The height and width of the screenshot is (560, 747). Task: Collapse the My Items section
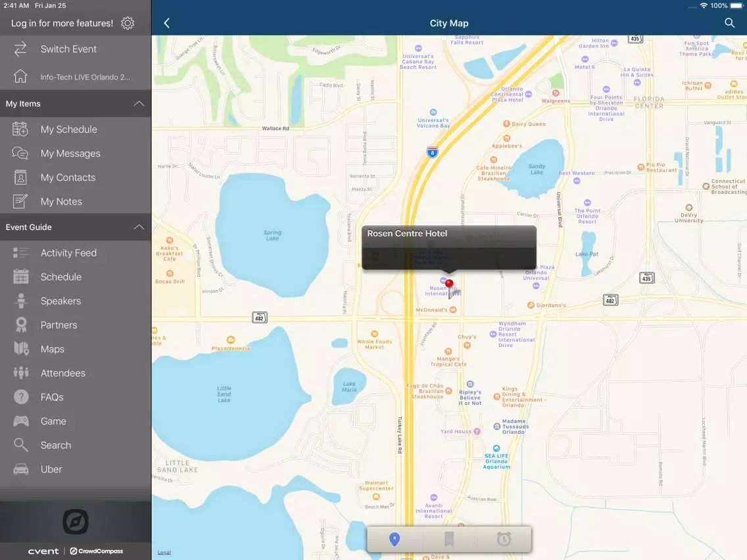[x=139, y=103]
